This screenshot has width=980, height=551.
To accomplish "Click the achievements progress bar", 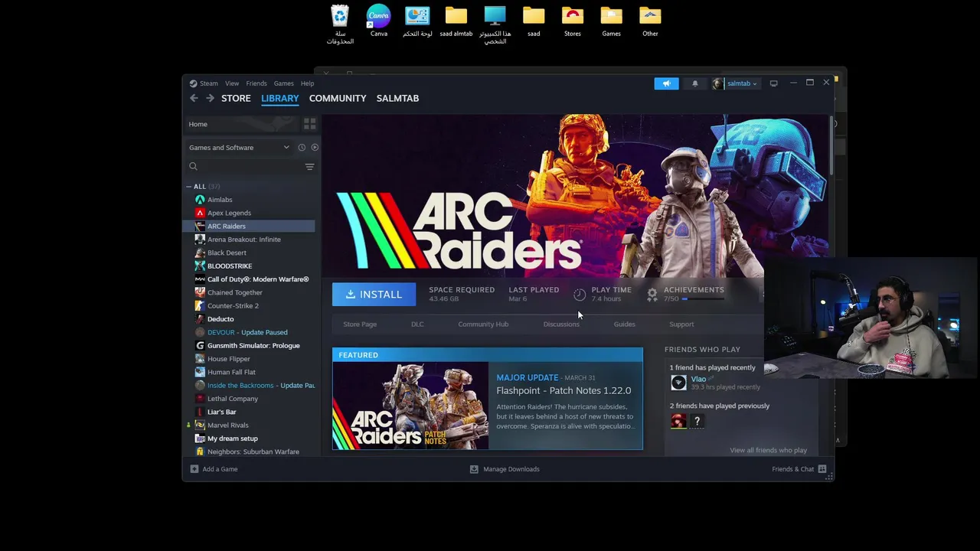I will point(703,299).
